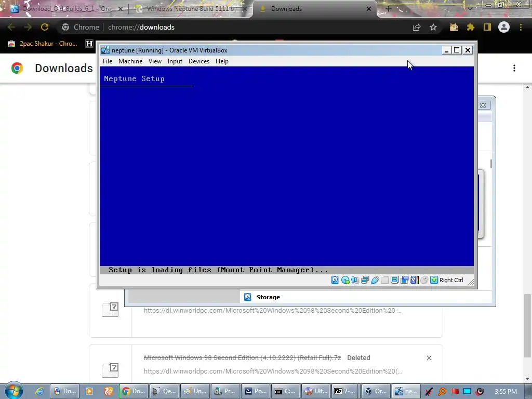Remove the deleted Windows 98 SE Retail Full entry

pos(429,358)
